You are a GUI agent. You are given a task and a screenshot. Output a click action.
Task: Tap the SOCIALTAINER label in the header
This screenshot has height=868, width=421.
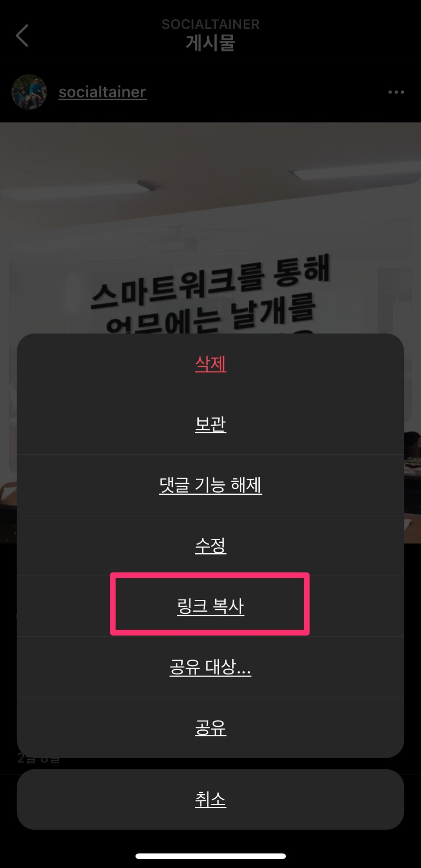coord(210,24)
